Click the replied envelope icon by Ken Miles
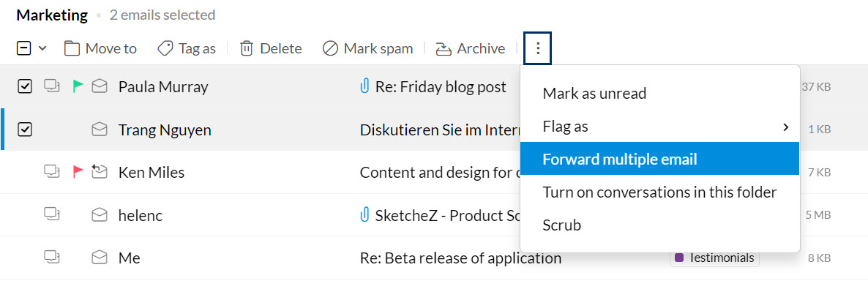868x281 pixels. pos(99,172)
